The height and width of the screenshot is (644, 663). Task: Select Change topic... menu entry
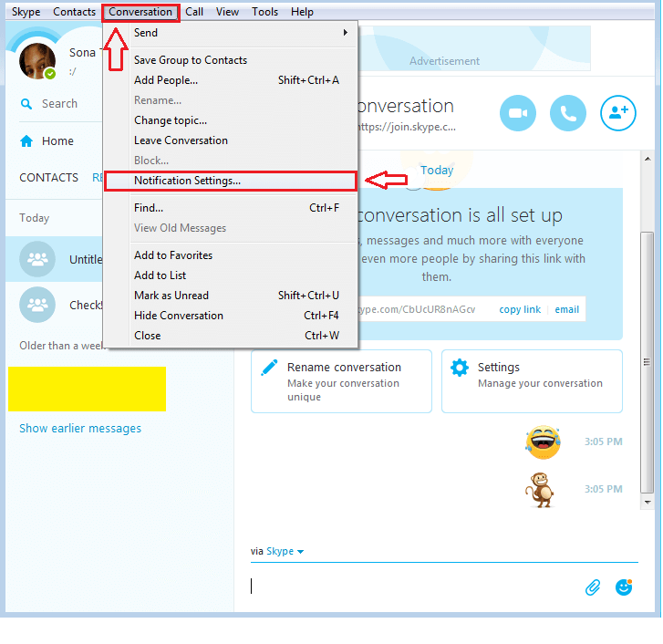tap(231, 120)
